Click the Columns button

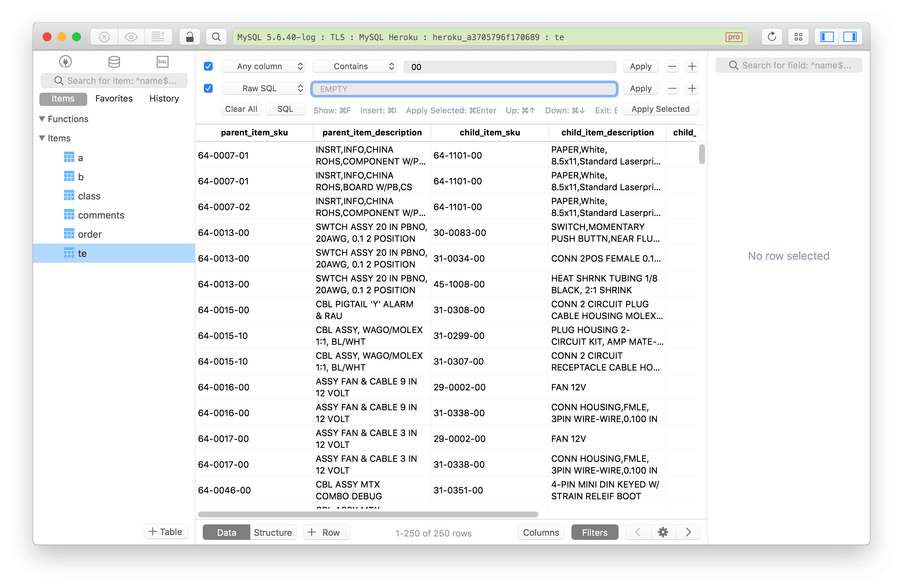(x=541, y=532)
